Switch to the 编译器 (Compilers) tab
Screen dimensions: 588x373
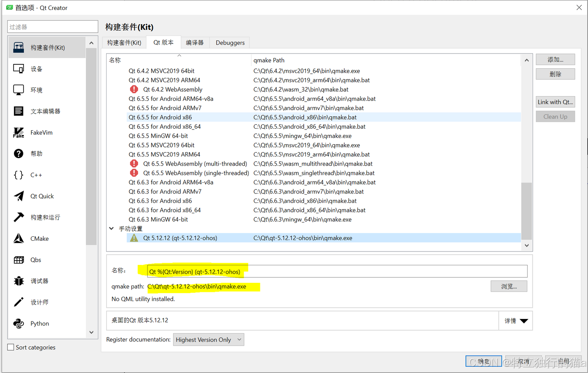point(195,43)
